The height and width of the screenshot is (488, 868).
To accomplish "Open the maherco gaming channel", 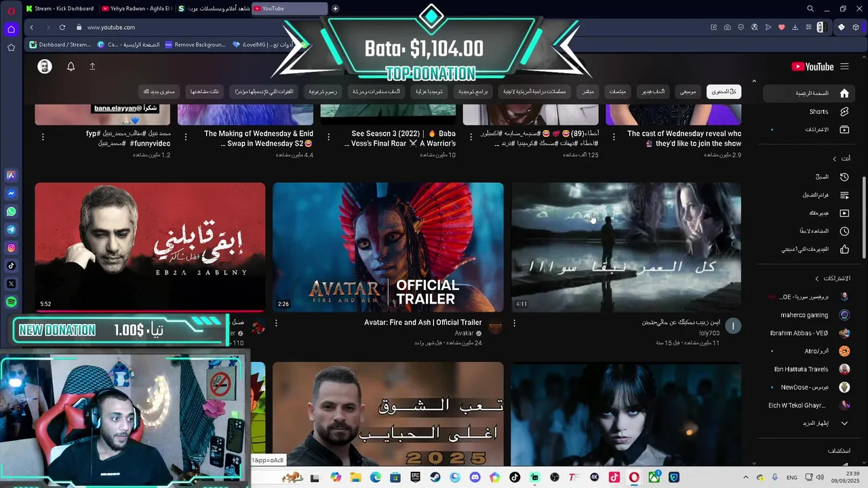I will (809, 315).
